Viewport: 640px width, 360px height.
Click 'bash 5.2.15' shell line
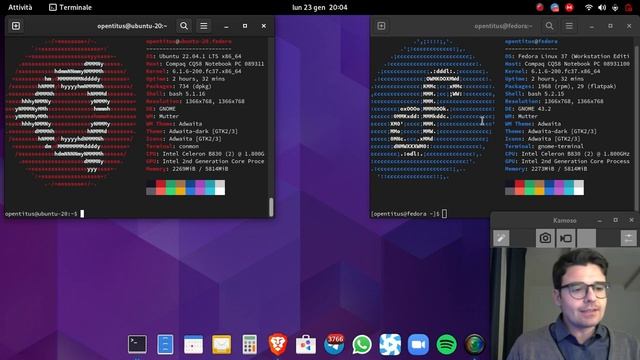point(547,94)
